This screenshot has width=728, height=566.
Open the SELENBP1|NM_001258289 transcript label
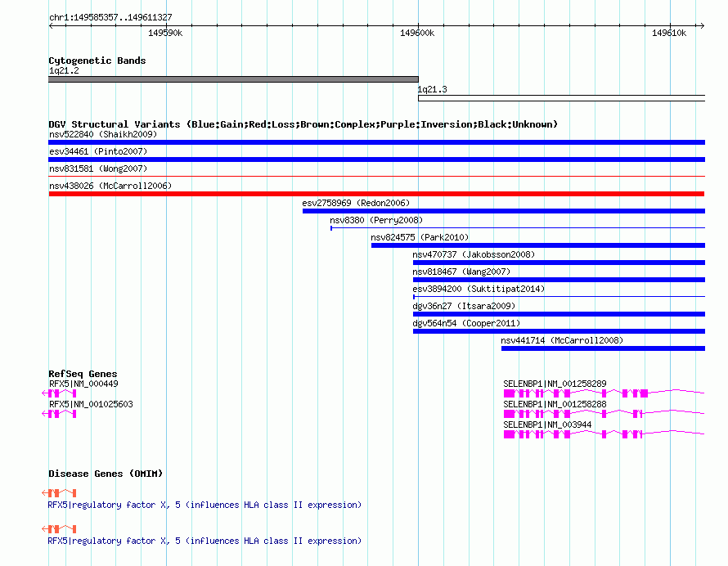click(x=555, y=384)
